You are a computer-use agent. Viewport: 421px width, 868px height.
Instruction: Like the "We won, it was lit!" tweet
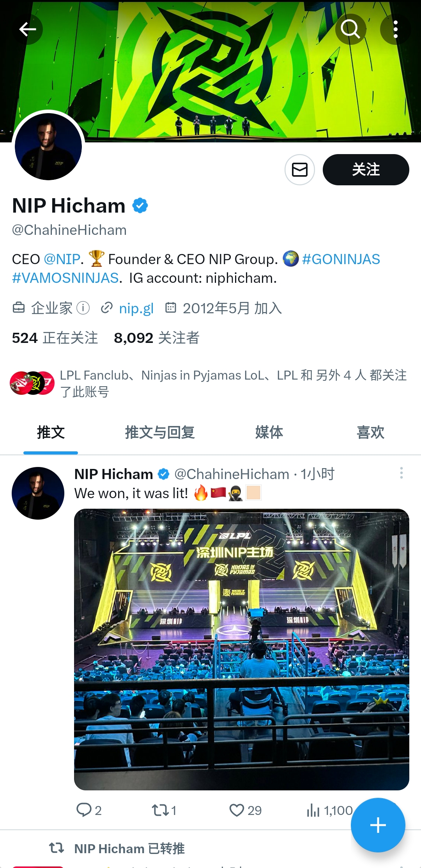pos(237,810)
